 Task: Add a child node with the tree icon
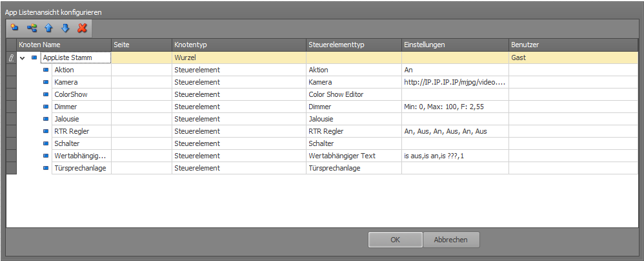(x=32, y=28)
